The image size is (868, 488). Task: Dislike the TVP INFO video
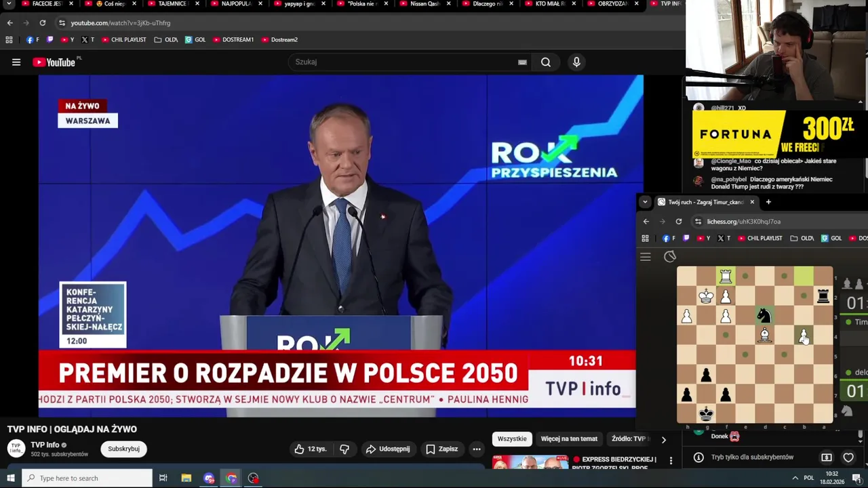click(x=344, y=449)
